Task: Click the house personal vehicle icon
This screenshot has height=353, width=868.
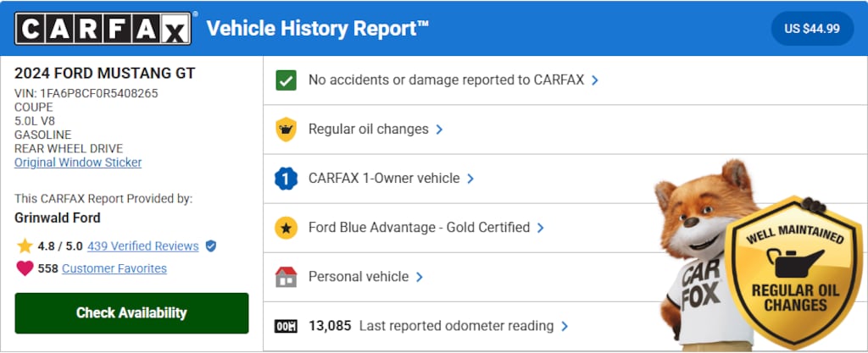Action: 287,277
